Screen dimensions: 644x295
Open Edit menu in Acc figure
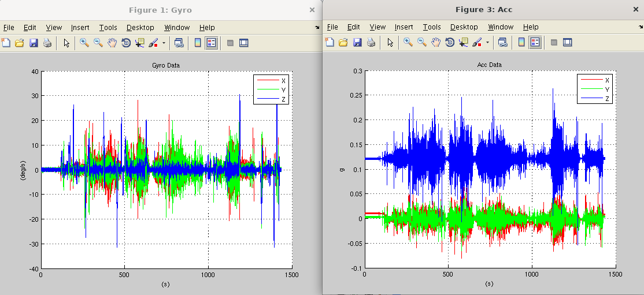click(354, 27)
